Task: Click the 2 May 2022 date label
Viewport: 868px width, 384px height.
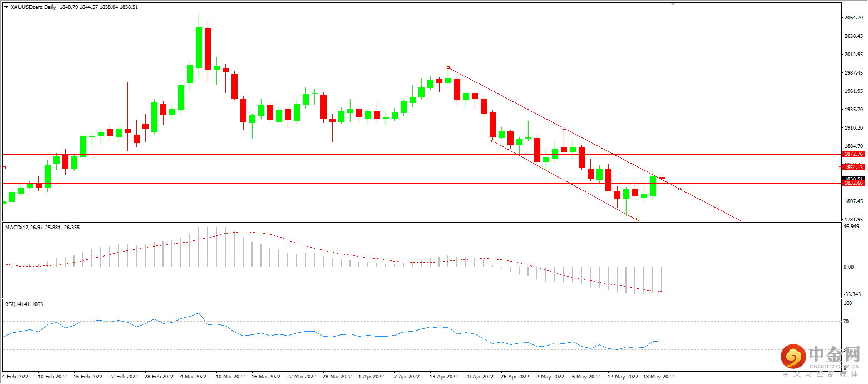Action: (x=551, y=377)
